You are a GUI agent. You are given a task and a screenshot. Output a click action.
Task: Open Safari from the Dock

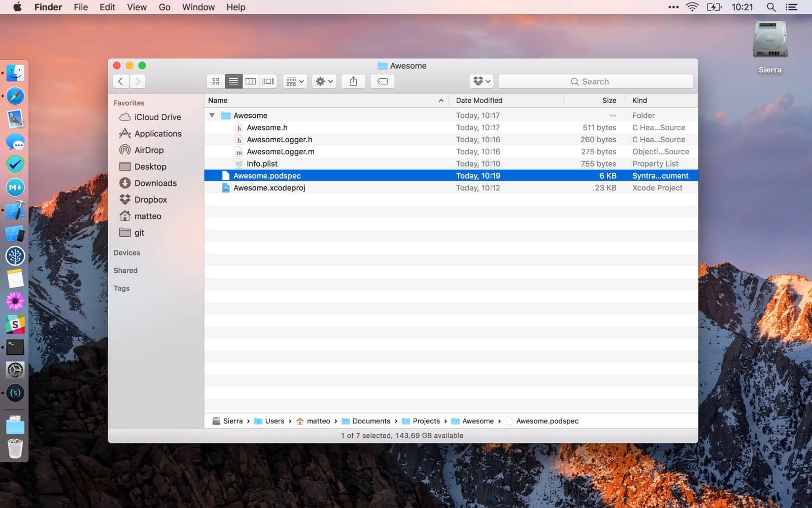[15, 96]
